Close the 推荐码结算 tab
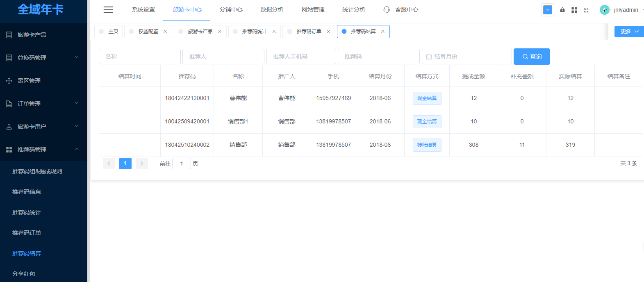 coord(383,32)
